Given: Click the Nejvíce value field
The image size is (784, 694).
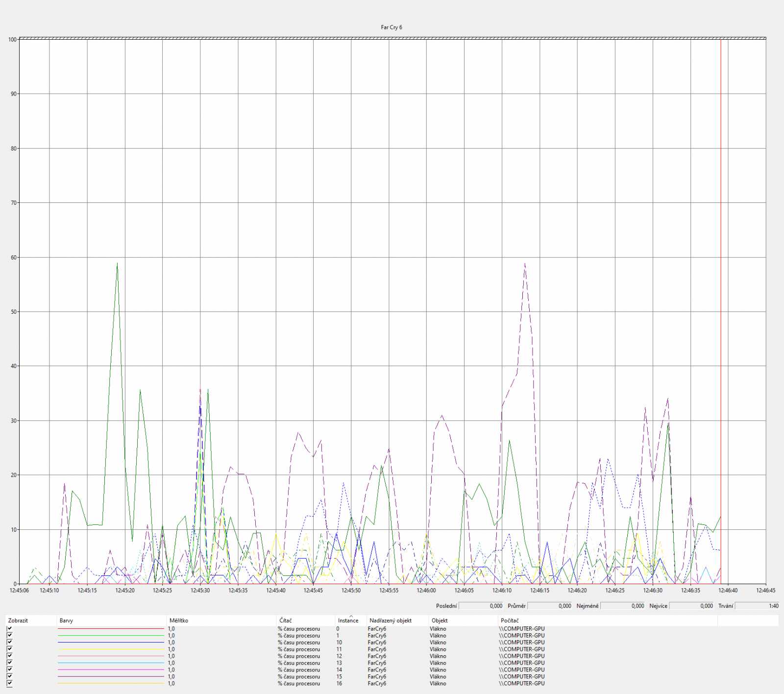Looking at the screenshot, I should pos(691,606).
